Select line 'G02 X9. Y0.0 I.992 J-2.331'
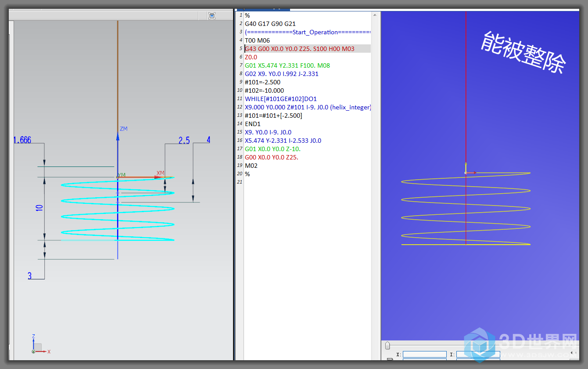The width and height of the screenshot is (588, 369). (x=282, y=74)
